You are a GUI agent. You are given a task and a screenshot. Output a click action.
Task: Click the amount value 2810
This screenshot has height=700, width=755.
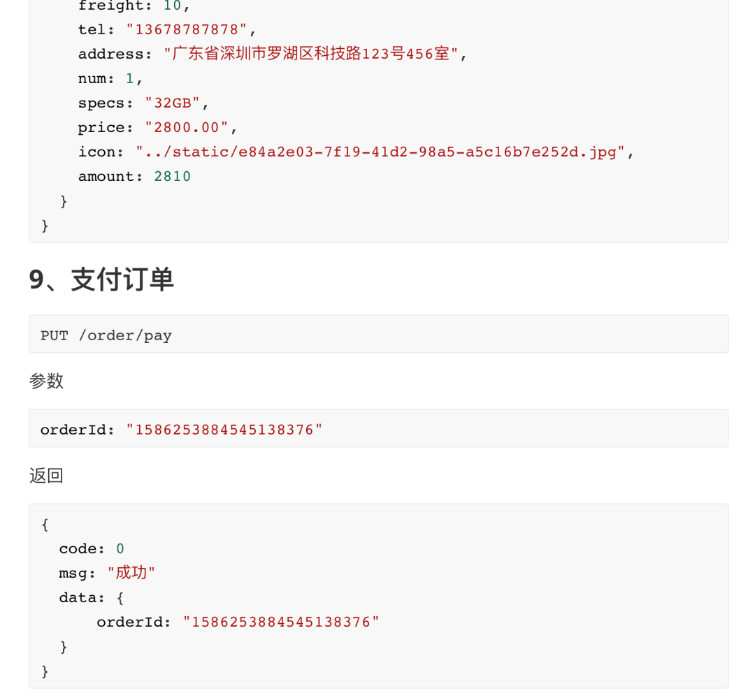[173, 176]
